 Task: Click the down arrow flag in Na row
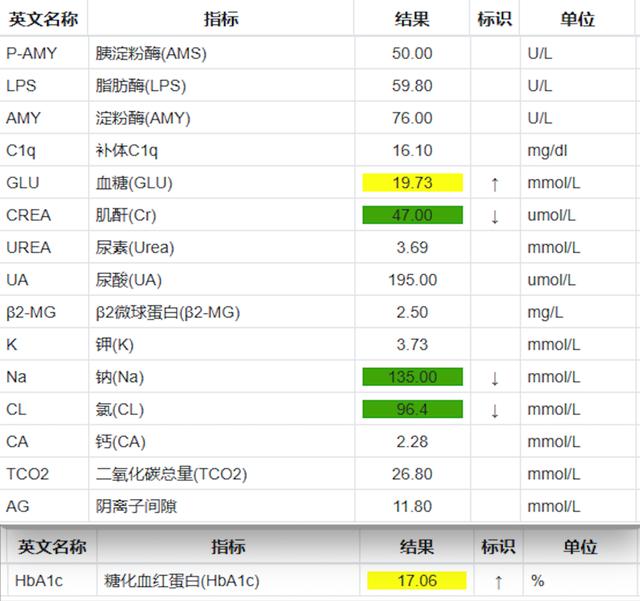495,378
